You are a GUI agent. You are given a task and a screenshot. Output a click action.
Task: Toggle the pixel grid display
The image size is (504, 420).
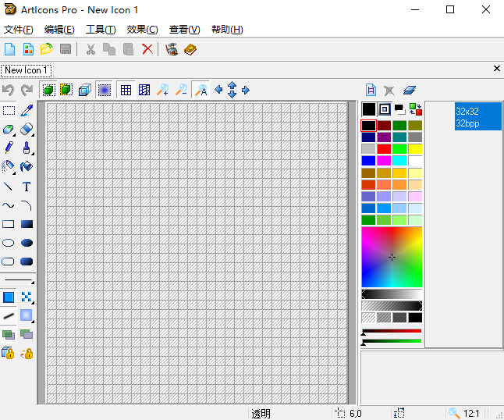(x=126, y=90)
